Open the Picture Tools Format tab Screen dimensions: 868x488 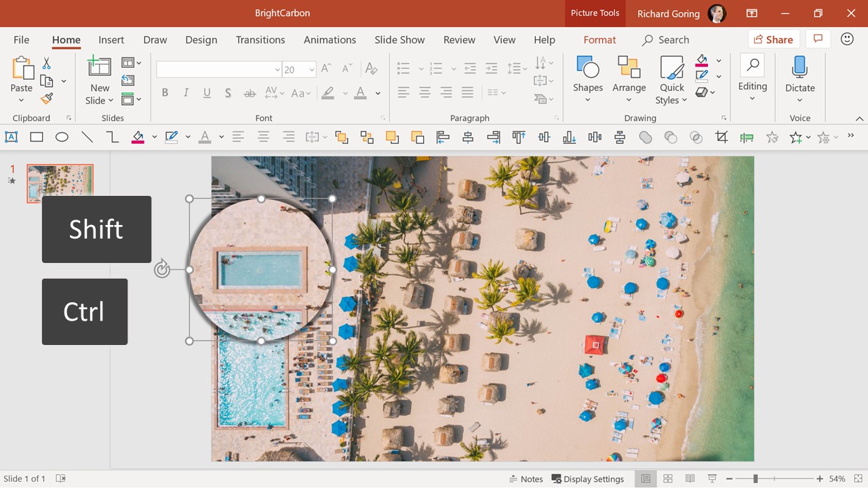599,40
